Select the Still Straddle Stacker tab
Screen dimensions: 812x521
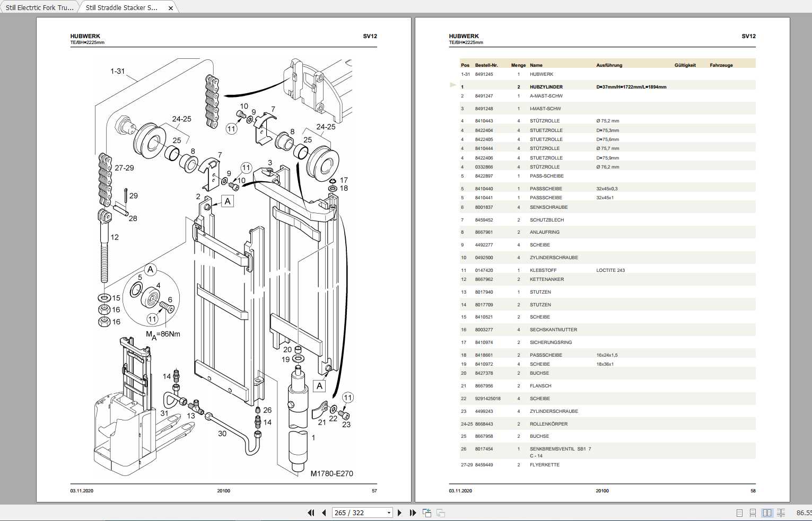click(x=122, y=7)
